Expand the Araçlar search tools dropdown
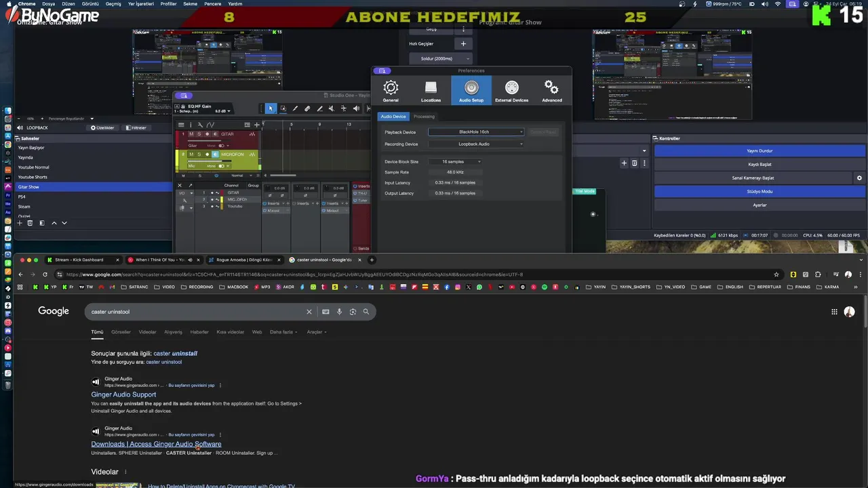868x488 pixels. 316,332
